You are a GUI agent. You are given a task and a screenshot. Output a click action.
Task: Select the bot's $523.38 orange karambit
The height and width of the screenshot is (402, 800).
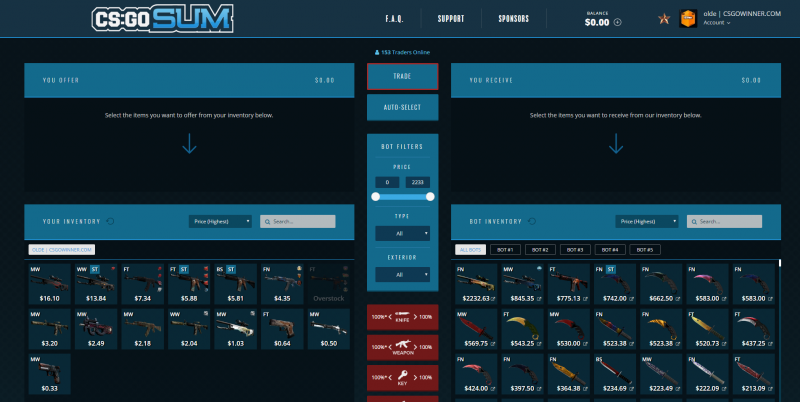pyautogui.click(x=661, y=329)
